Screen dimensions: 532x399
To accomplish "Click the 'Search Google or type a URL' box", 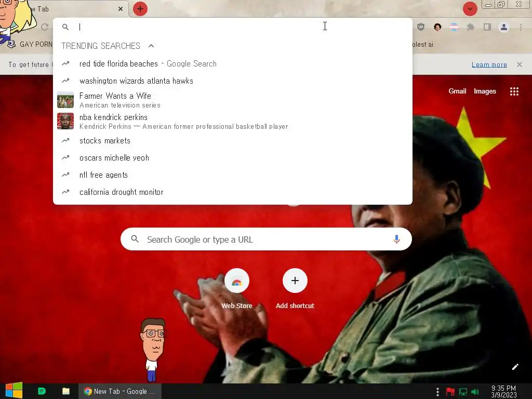I will [x=267, y=240].
